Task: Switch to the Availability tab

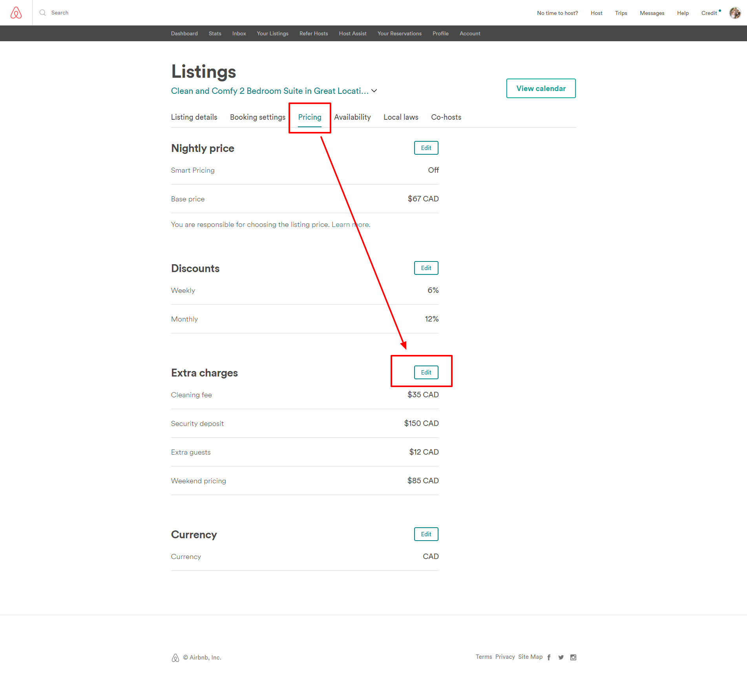Action: tap(352, 117)
